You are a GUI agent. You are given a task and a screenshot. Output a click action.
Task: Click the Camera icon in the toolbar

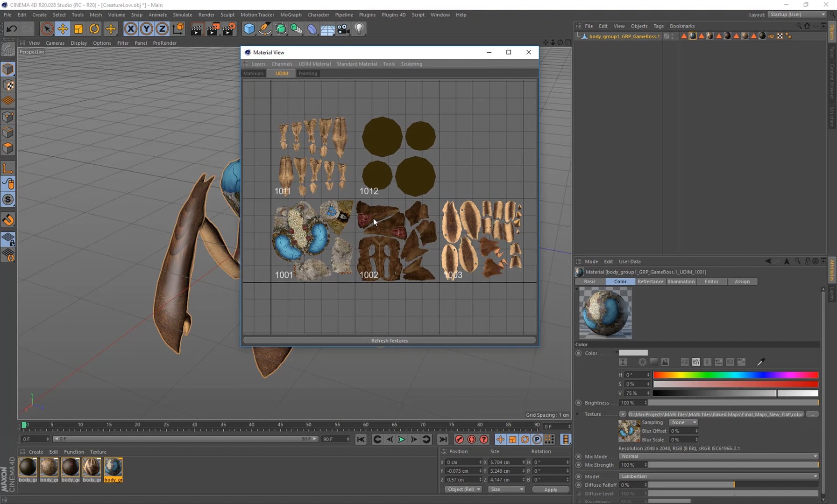(343, 29)
